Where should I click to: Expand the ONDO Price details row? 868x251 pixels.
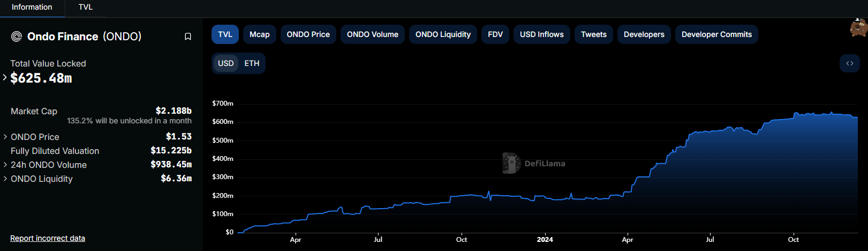(x=5, y=137)
